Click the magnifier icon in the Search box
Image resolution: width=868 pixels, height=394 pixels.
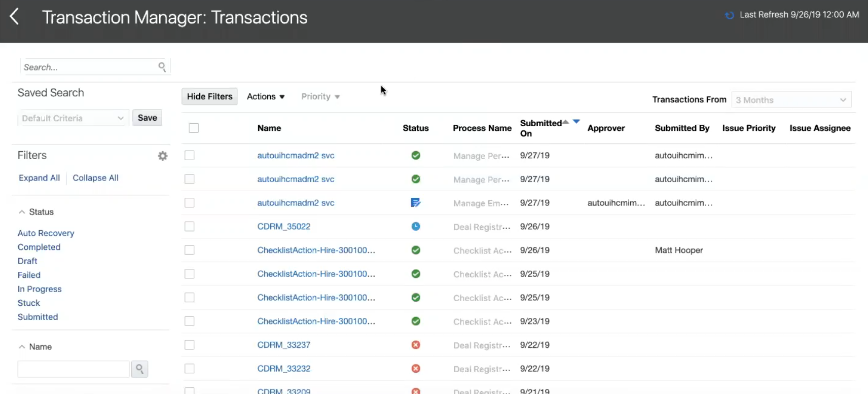click(x=162, y=67)
